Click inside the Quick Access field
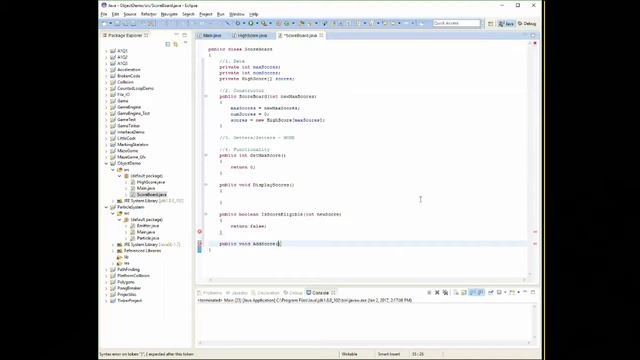The height and width of the screenshot is (360, 640). point(456,23)
